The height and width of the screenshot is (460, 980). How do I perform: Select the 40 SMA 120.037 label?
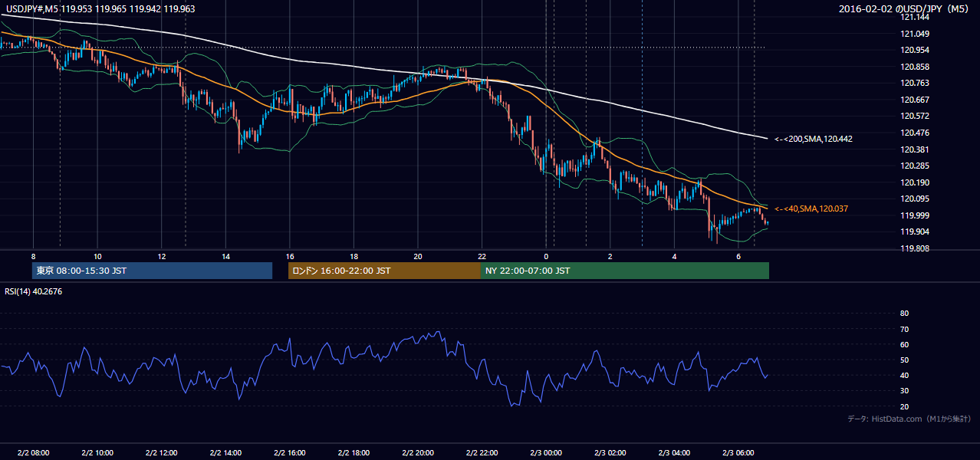(811, 209)
